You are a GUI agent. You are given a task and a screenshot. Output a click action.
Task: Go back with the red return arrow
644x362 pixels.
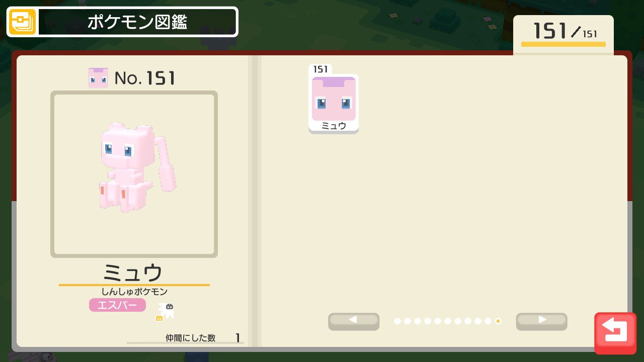[x=615, y=333]
